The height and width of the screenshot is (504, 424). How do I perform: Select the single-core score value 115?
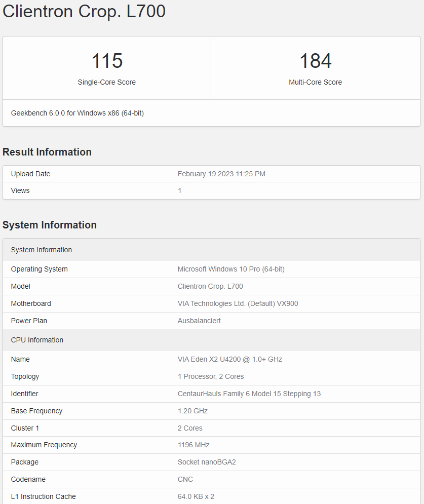coord(107,61)
